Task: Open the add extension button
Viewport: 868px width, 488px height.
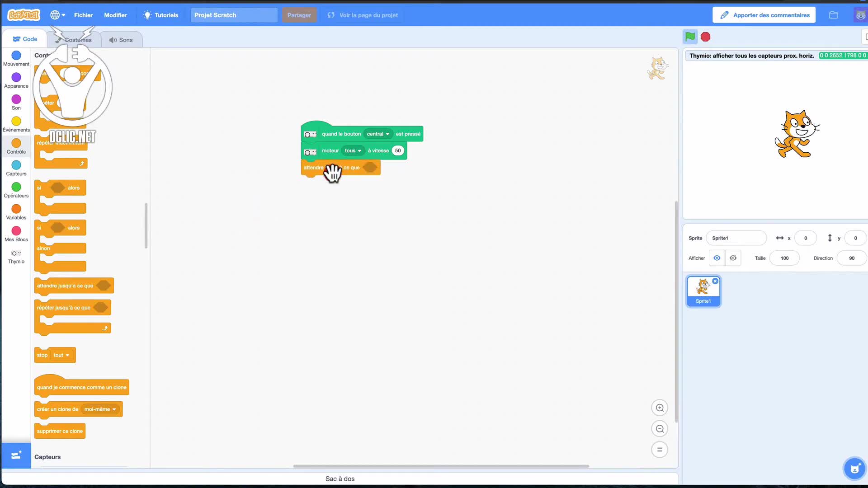Action: [x=16, y=455]
